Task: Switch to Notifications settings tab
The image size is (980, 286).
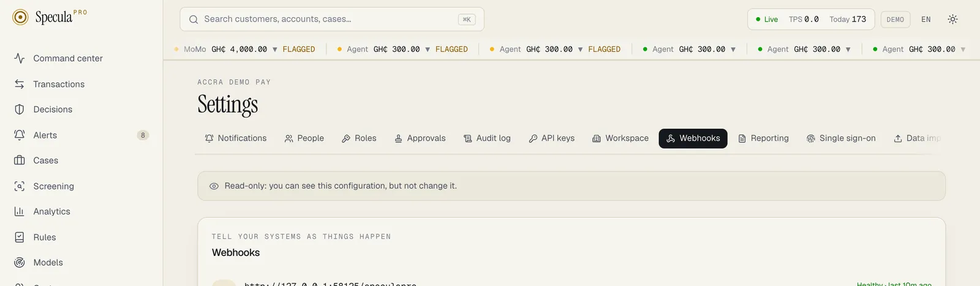Action: pos(236,138)
